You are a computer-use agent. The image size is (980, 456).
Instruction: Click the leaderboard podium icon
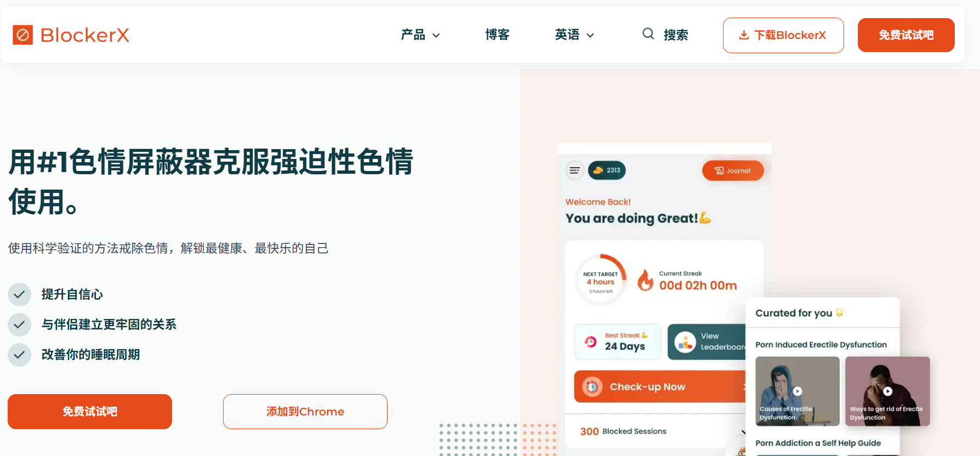point(685,343)
